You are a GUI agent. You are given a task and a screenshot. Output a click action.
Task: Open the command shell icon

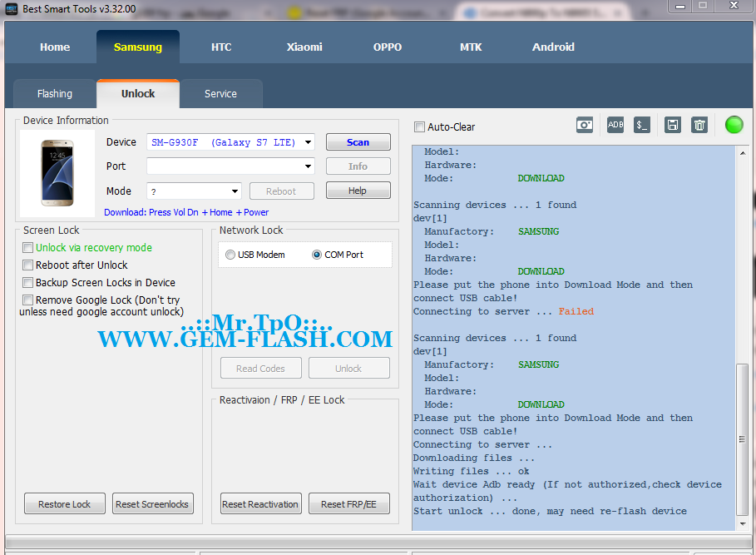[642, 126]
